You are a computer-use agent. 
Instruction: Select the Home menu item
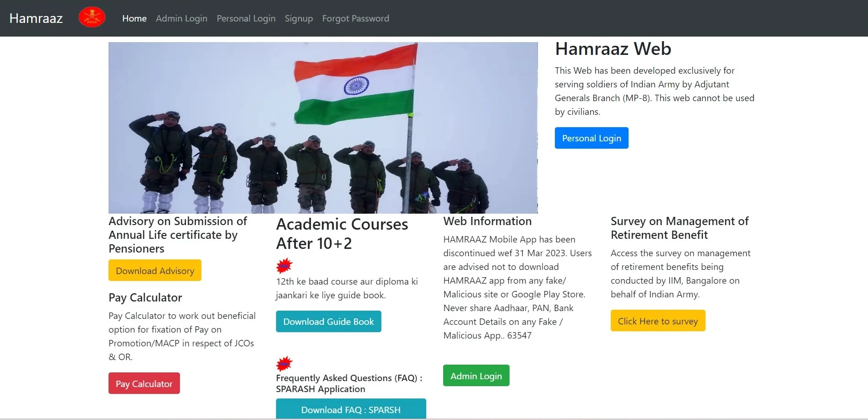click(x=134, y=18)
